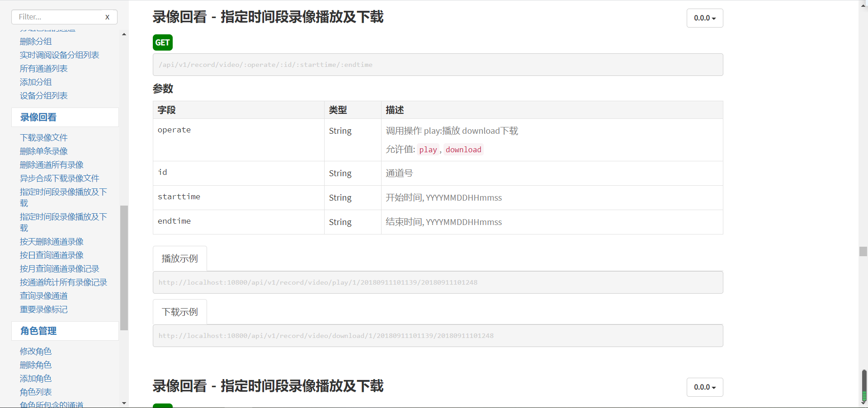This screenshot has width=868, height=408.
Task: Click the 'id' field cell
Action: click(x=238, y=173)
